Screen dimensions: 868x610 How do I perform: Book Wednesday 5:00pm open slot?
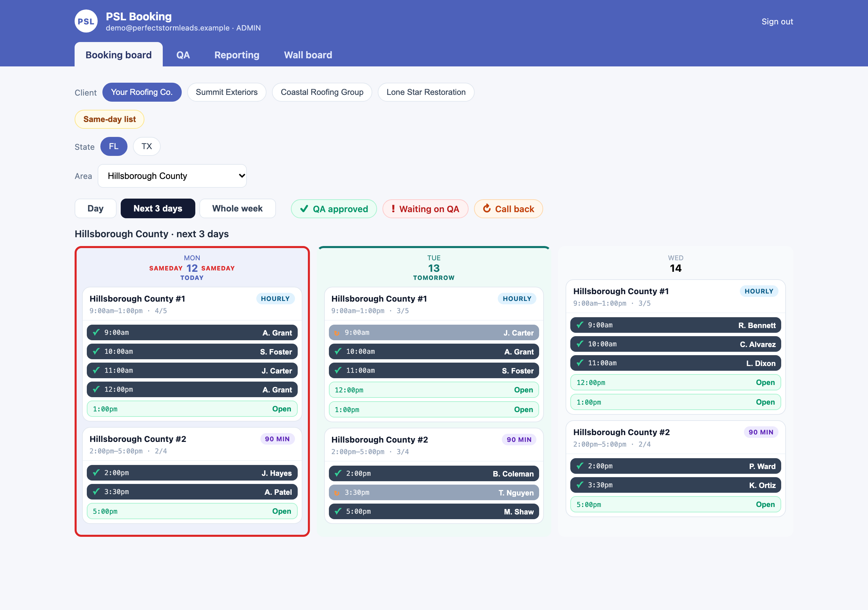pos(675,504)
